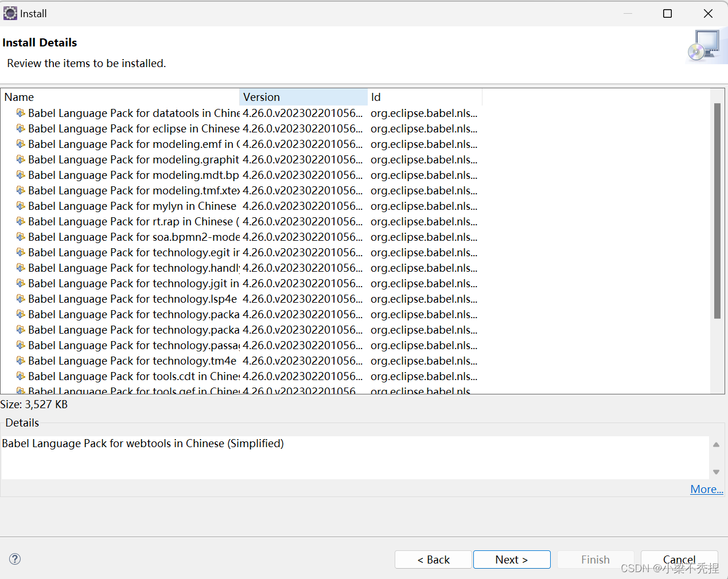Click the Details box scroll-up arrow
Viewport: 728px width, 579px height.
tap(716, 445)
